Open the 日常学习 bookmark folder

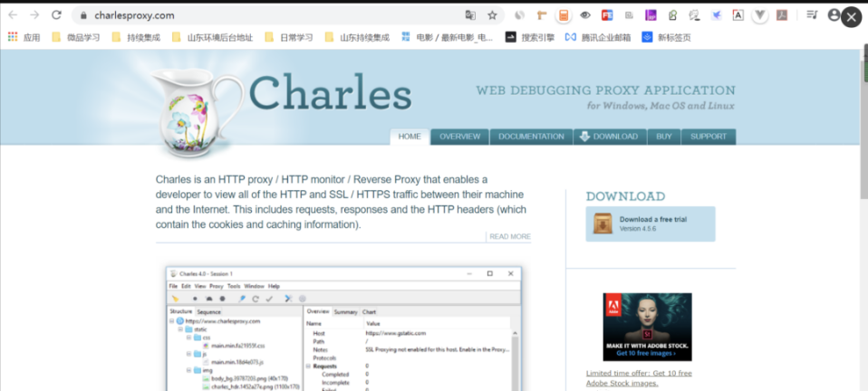289,38
